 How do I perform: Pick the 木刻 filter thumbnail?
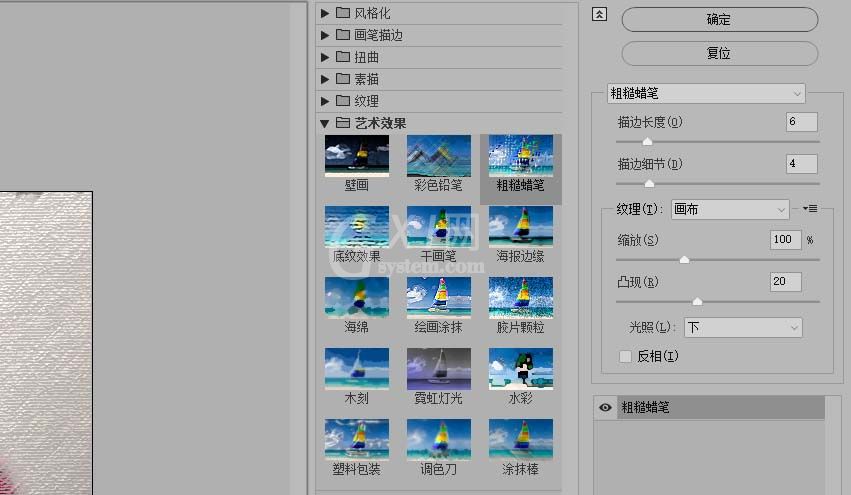point(357,369)
